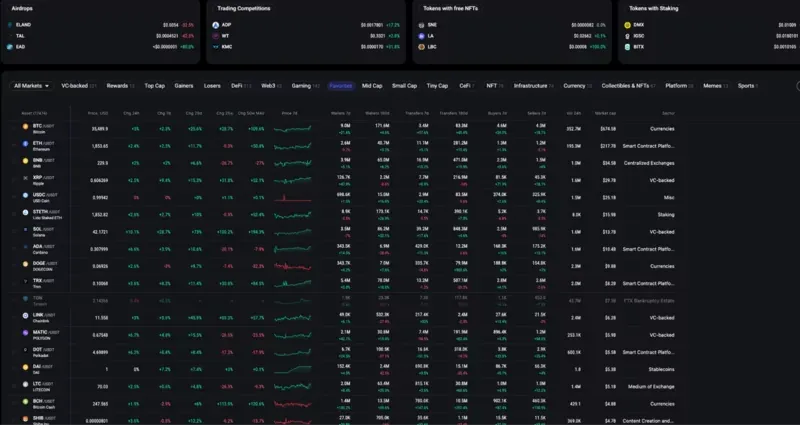Open the NFT category tab
The image size is (800, 425).
pos(494,86)
